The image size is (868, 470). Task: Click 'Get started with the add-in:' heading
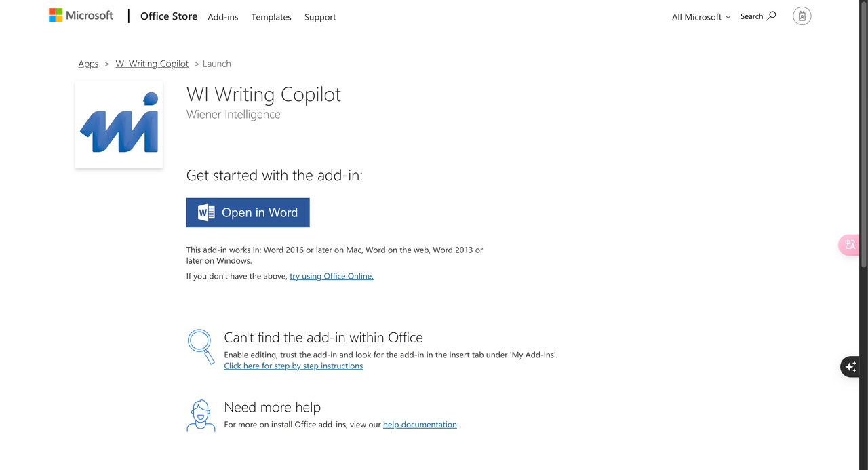275,175
